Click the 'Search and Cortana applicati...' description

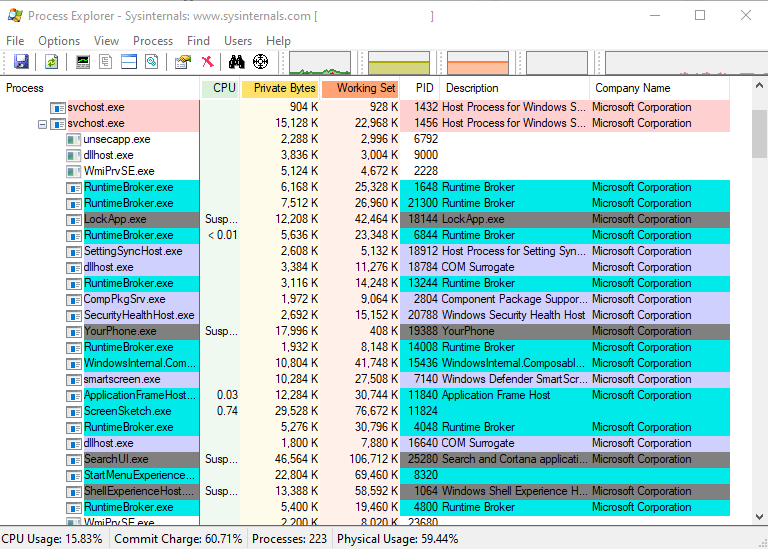(x=514, y=459)
